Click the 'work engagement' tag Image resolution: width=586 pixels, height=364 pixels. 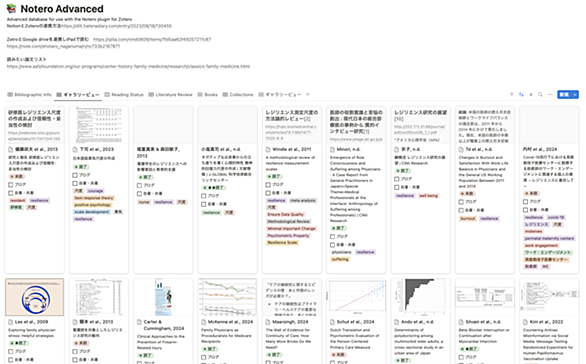[x=541, y=246]
